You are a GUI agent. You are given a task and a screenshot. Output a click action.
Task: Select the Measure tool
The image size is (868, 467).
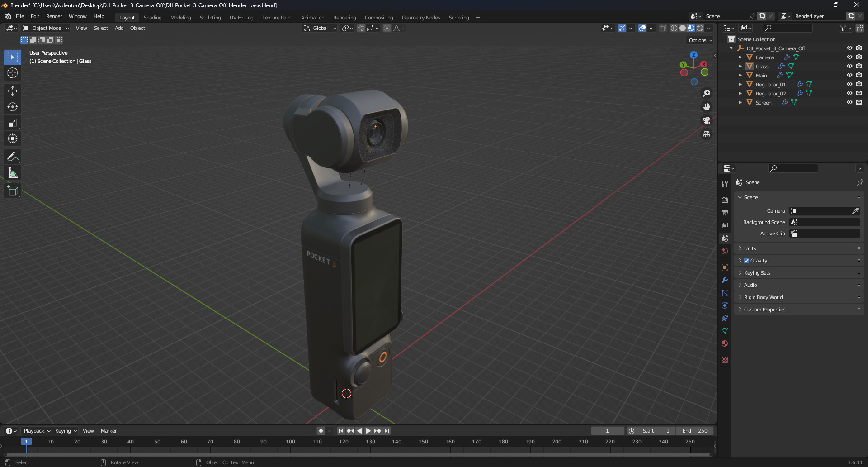tap(13, 173)
